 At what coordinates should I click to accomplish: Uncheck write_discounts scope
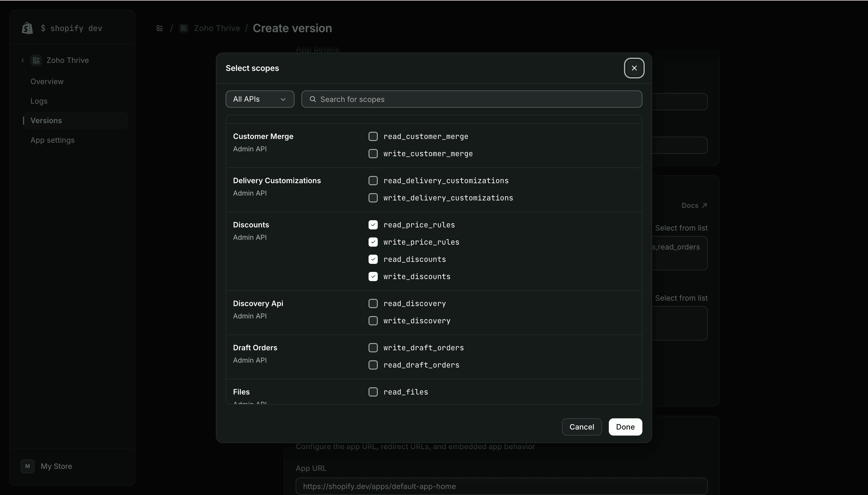[x=373, y=276]
